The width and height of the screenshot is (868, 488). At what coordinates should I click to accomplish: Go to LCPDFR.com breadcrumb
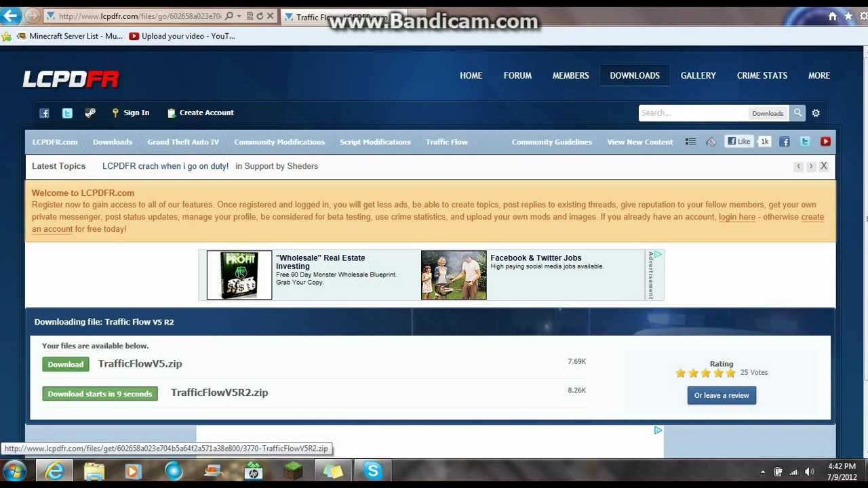[x=55, y=142]
